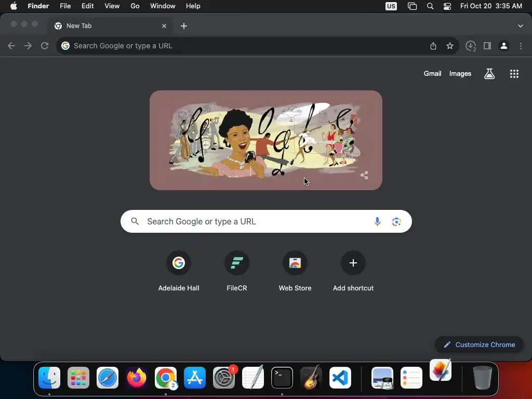This screenshot has width=532, height=399.
Task: Click the magnifier icon in search box
Action: click(135, 221)
